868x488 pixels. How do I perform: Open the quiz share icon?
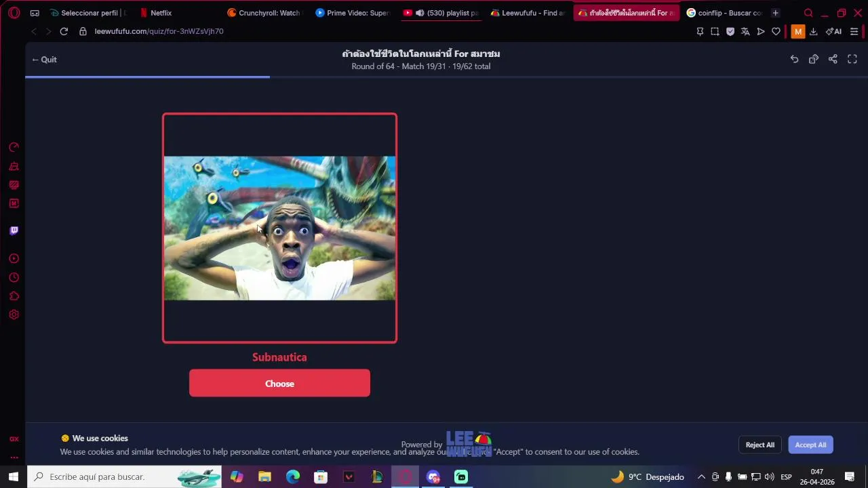pyautogui.click(x=833, y=60)
